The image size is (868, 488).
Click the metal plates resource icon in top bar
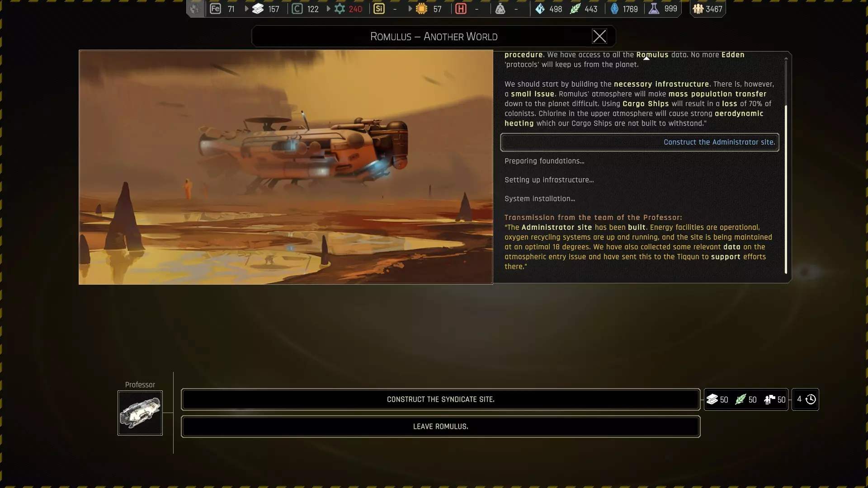click(x=258, y=9)
